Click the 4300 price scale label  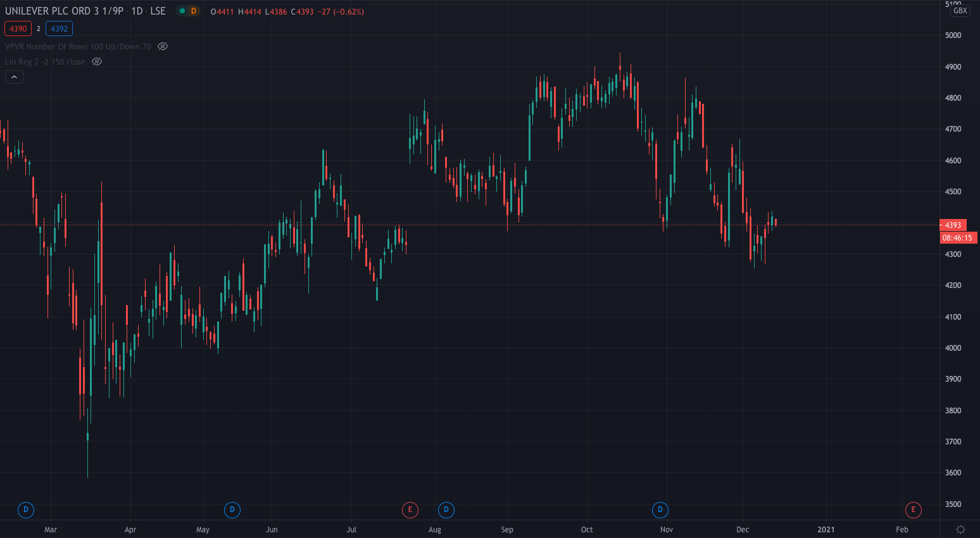953,254
